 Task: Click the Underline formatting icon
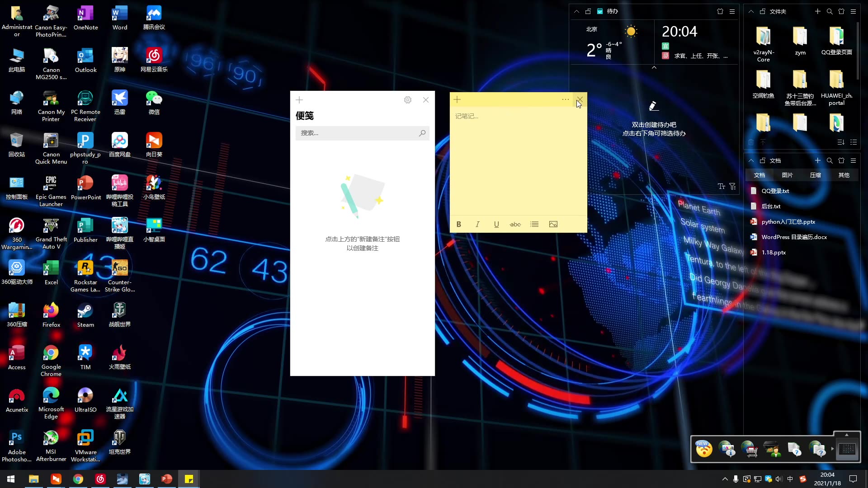click(x=496, y=225)
